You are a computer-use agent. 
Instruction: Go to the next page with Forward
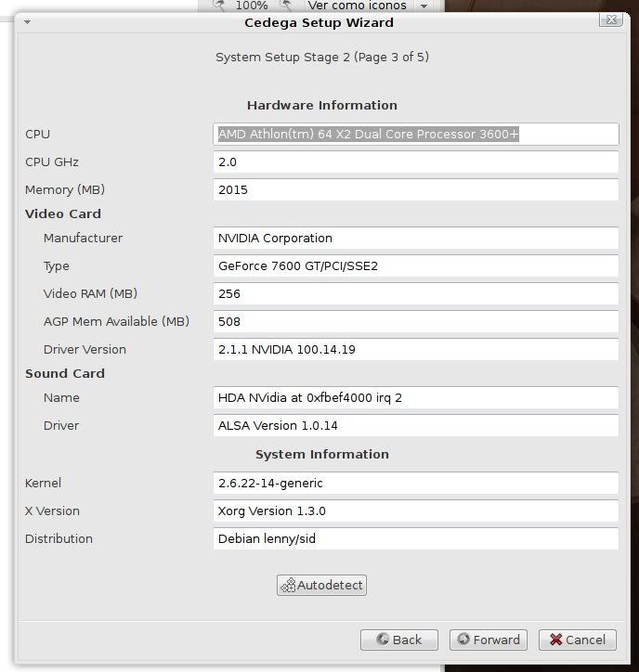pos(488,640)
